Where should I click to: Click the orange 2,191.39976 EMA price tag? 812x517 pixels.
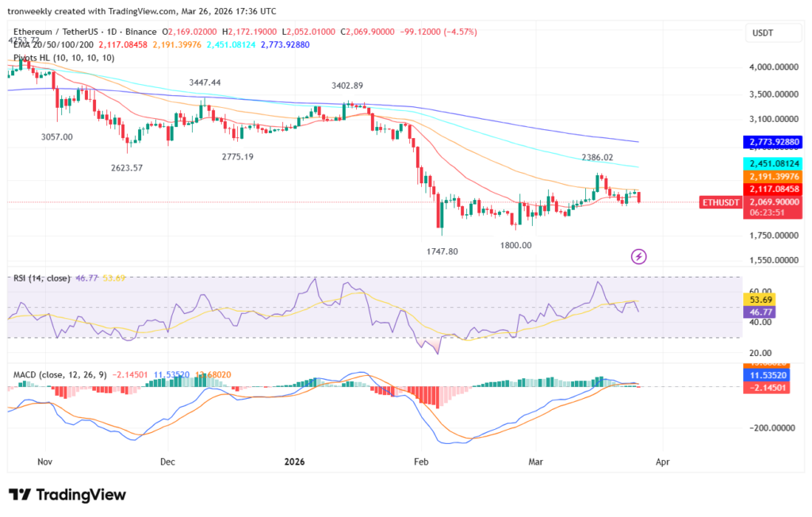[772, 177]
